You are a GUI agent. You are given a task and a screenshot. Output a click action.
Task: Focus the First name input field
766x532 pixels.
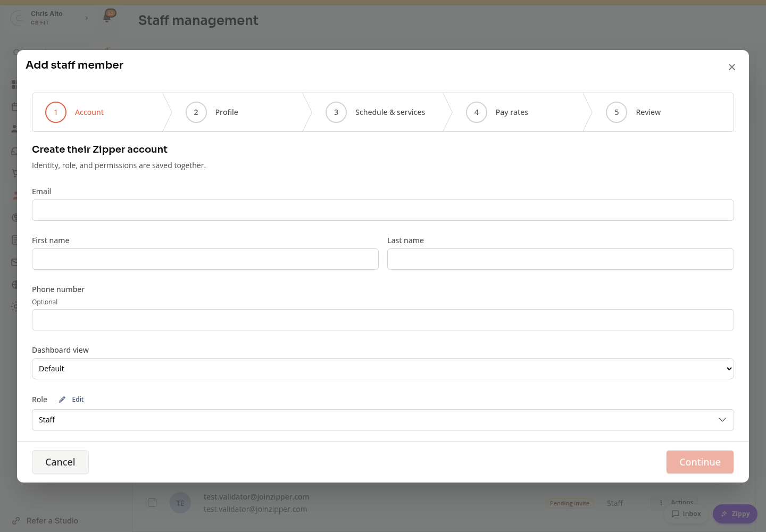point(205,259)
